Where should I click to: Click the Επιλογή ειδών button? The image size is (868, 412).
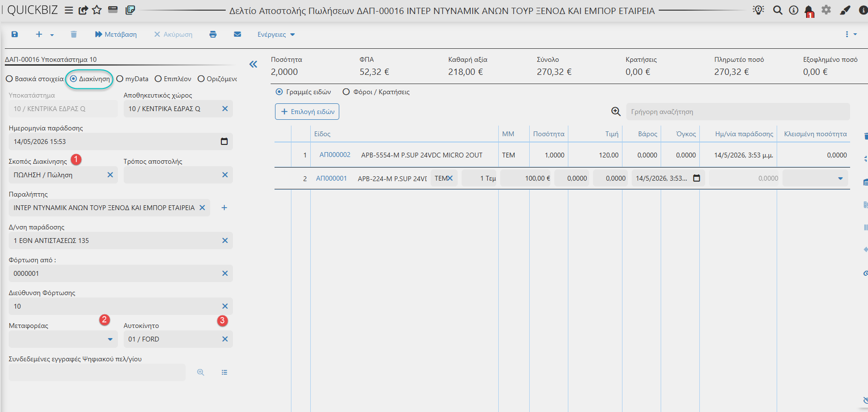pyautogui.click(x=307, y=112)
